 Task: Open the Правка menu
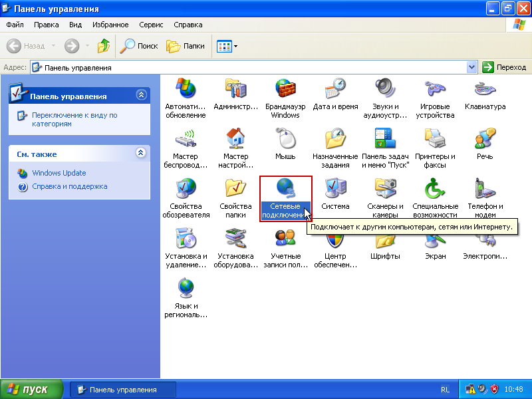pyautogui.click(x=46, y=25)
